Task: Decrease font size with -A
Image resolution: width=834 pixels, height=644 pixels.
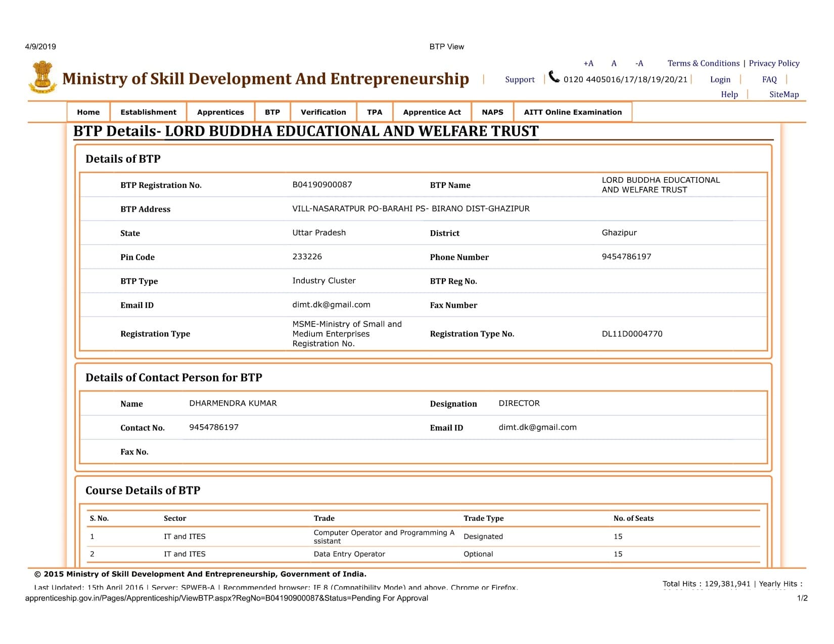Action: (639, 63)
